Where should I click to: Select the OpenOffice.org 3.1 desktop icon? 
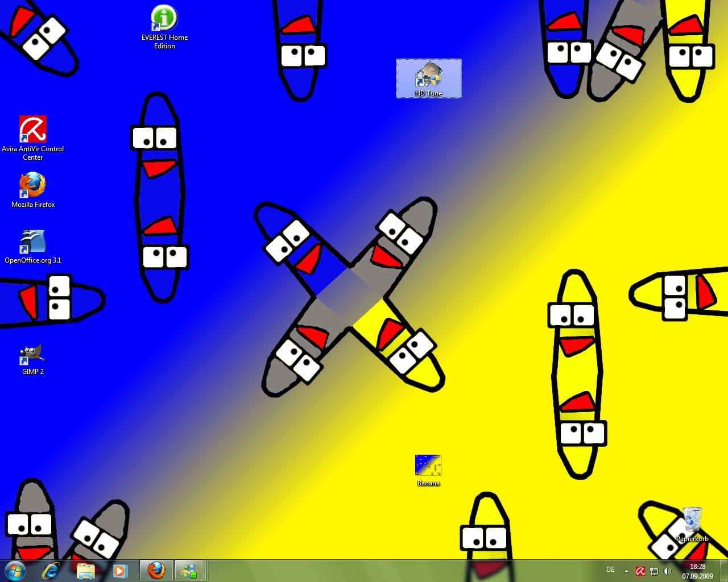pos(33,242)
